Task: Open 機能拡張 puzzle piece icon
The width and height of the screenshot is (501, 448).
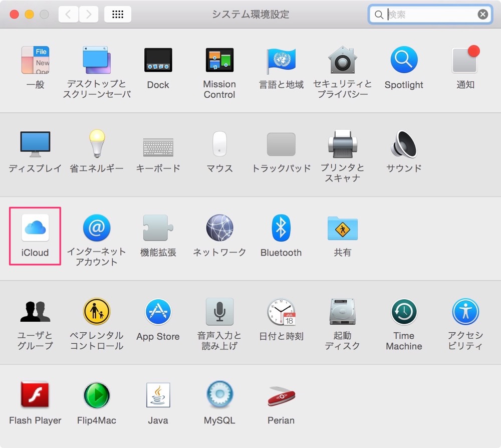Action: [x=158, y=228]
